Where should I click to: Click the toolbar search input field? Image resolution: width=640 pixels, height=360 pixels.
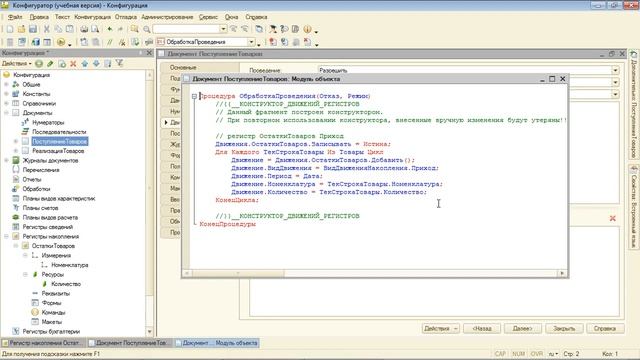coord(187,29)
